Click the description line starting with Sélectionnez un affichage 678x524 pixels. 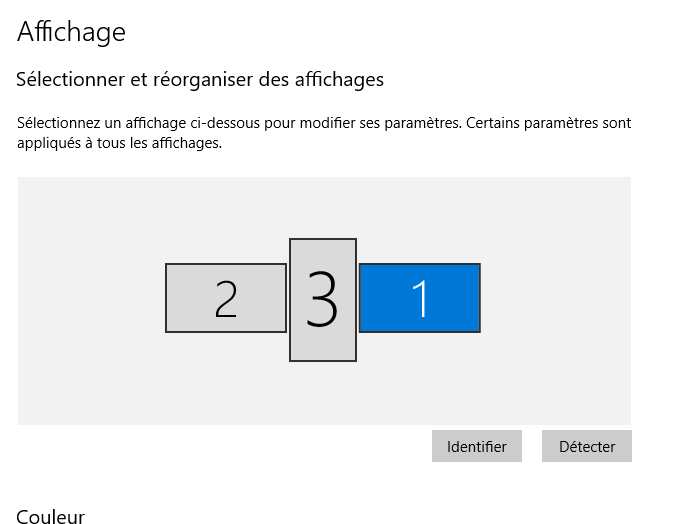324,123
